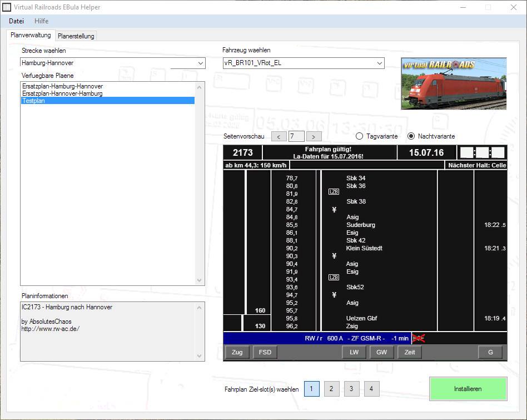The image size is (527, 420).
Task: Click the previous page arrow in Seitenvorschau
Action: [279, 136]
